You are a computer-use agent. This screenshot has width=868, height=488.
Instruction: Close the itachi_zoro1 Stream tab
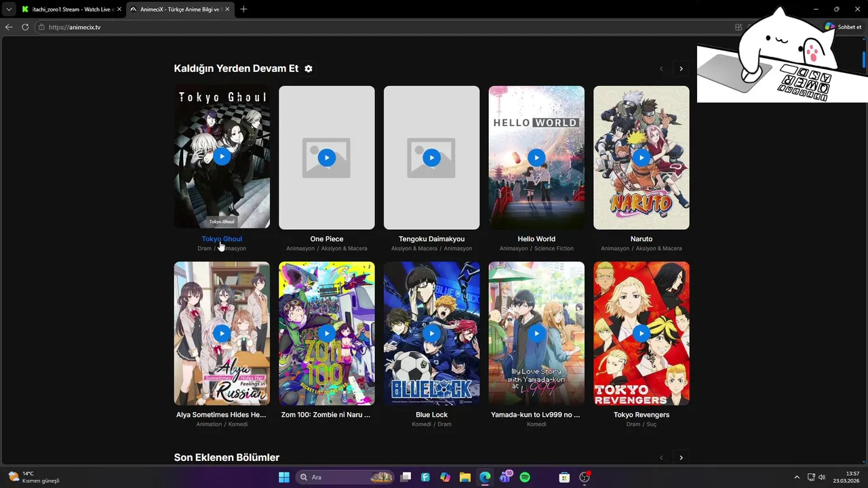(x=119, y=9)
